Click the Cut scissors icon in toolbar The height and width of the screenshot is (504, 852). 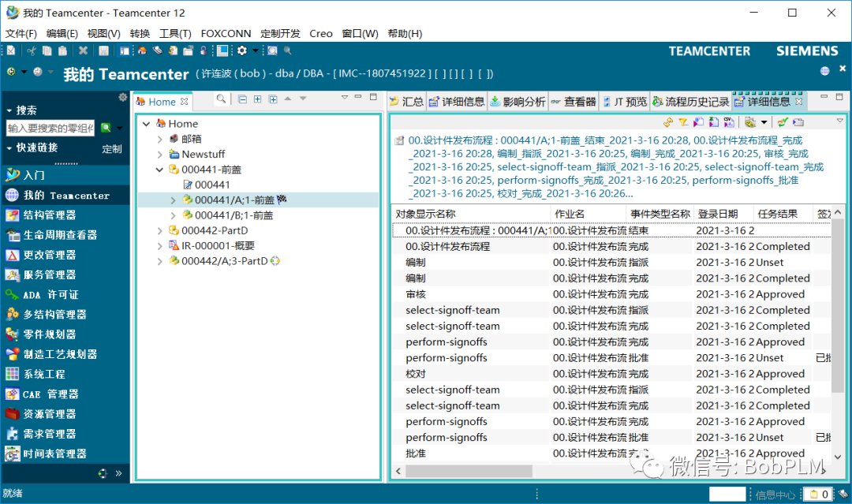click(x=32, y=50)
